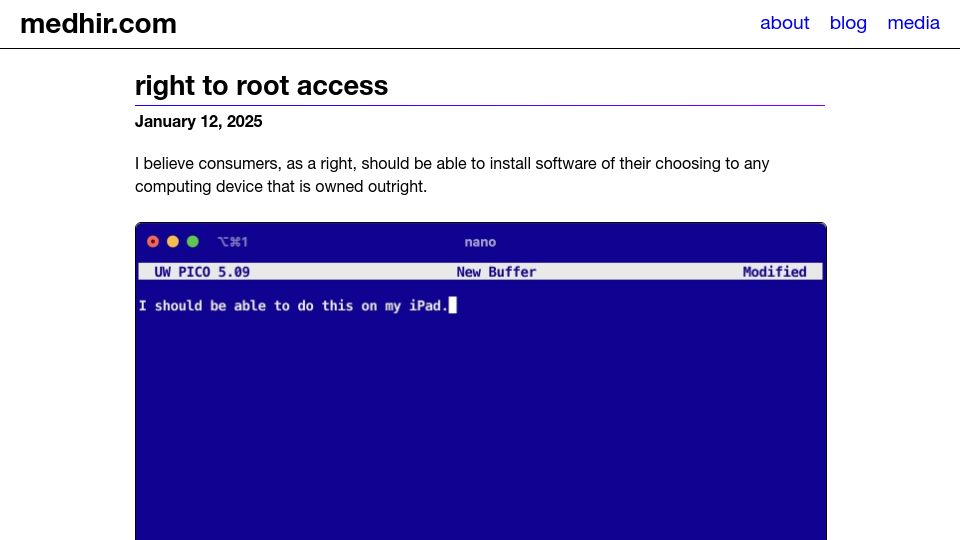
Task: Go to the about page
Action: [784, 23]
